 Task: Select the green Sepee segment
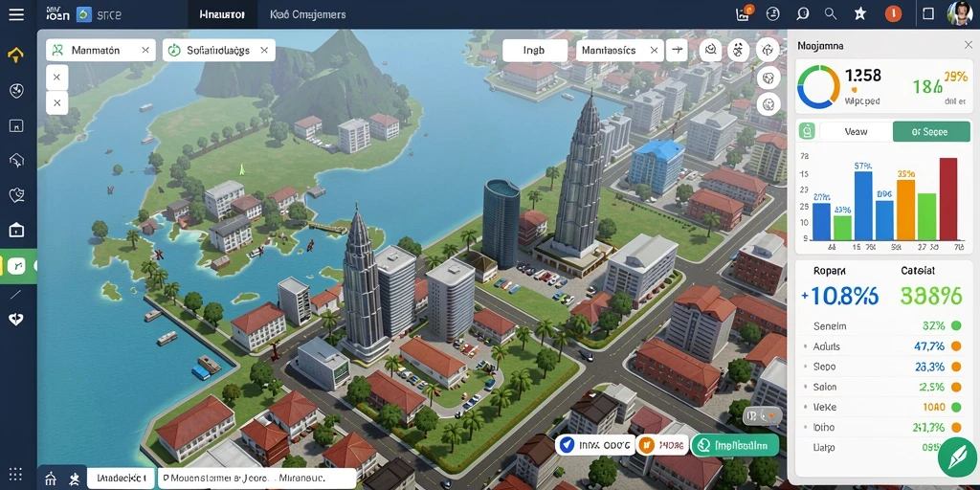point(929,131)
